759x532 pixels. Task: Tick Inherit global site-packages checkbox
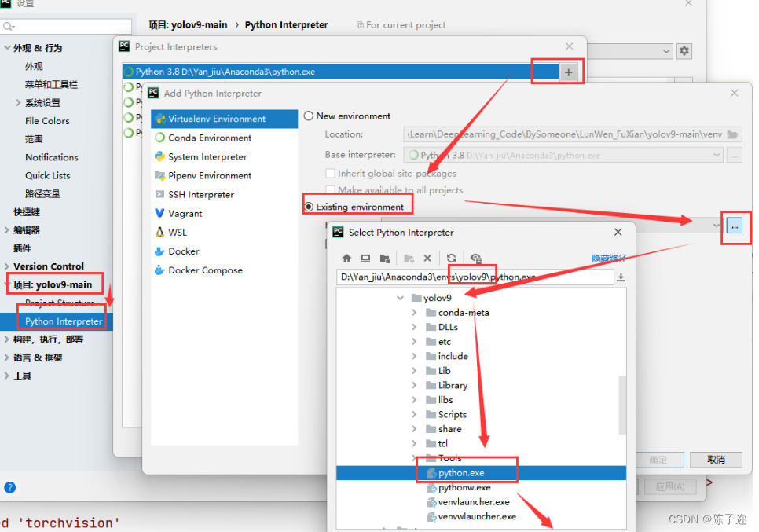331,174
